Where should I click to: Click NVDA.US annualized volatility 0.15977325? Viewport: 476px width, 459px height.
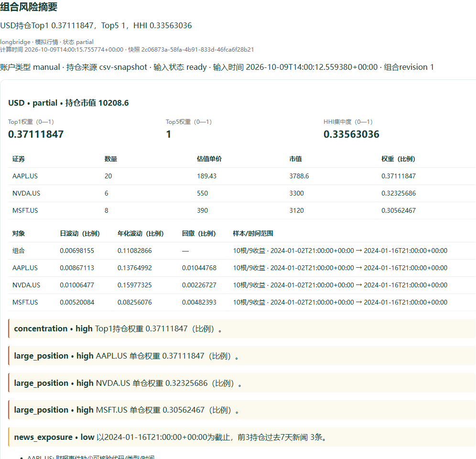pos(134,285)
